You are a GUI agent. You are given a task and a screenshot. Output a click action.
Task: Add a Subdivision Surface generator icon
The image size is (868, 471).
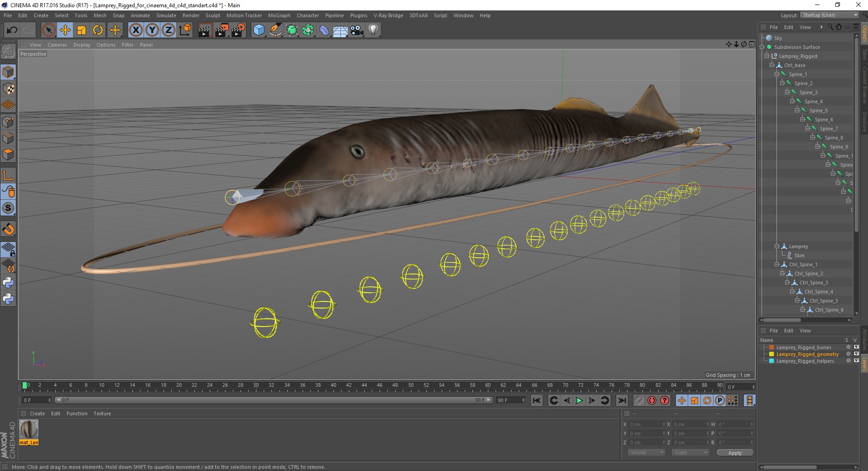click(x=292, y=30)
